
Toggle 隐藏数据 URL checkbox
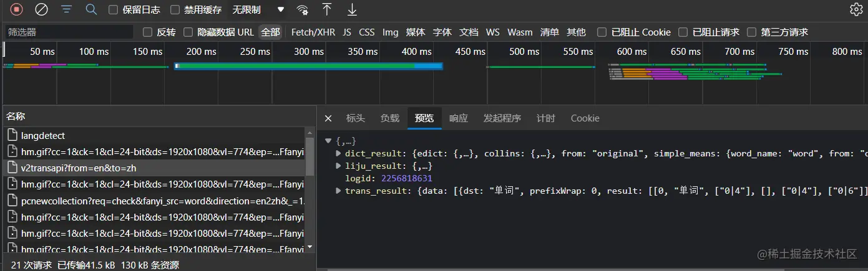[188, 32]
